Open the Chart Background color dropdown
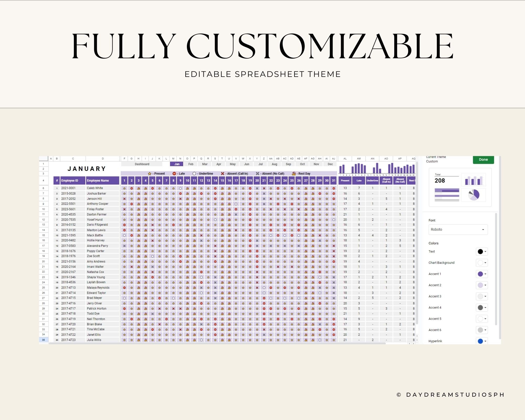 [x=482, y=263]
